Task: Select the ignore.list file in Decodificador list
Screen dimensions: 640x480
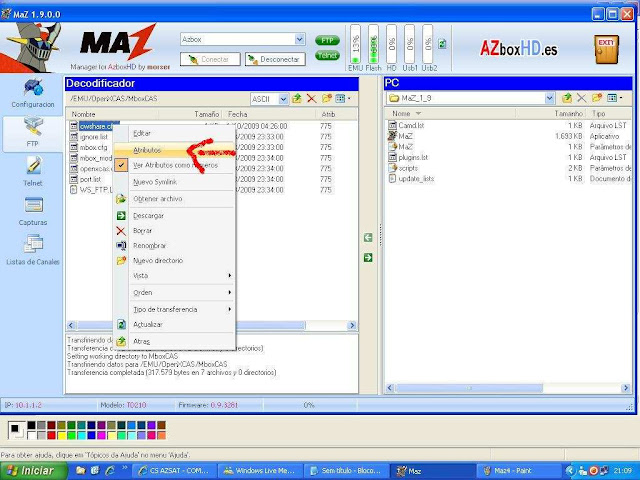Action: (94, 137)
